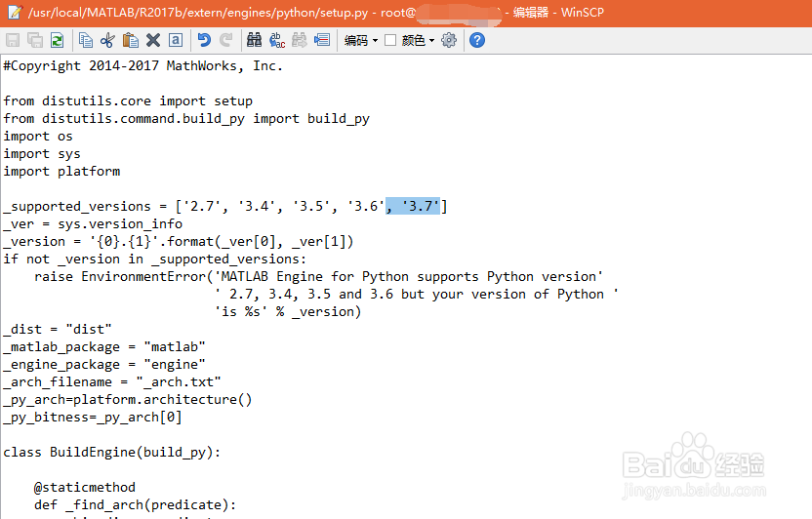
Task: Click the '_ver = sys.version_info' line
Action: (93, 224)
